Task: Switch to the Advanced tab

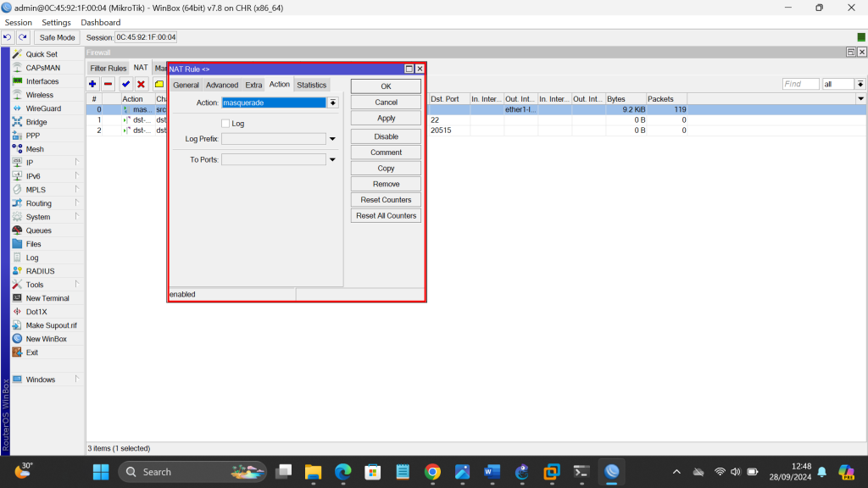Action: click(222, 85)
